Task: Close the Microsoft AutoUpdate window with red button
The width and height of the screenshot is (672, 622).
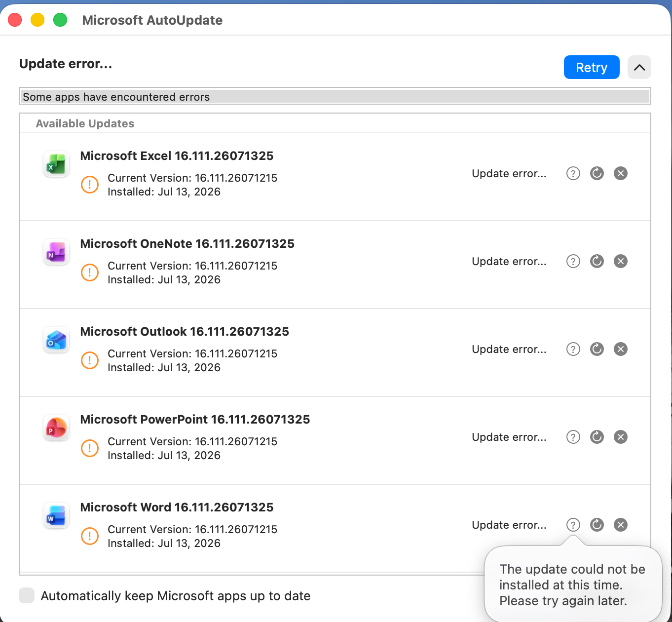Action: 15,20
